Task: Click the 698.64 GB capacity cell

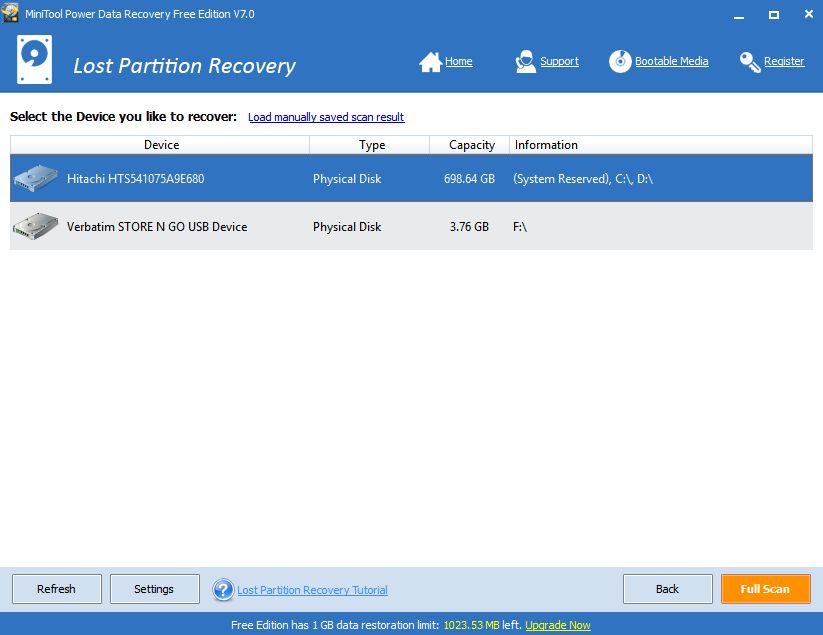Action: point(469,179)
